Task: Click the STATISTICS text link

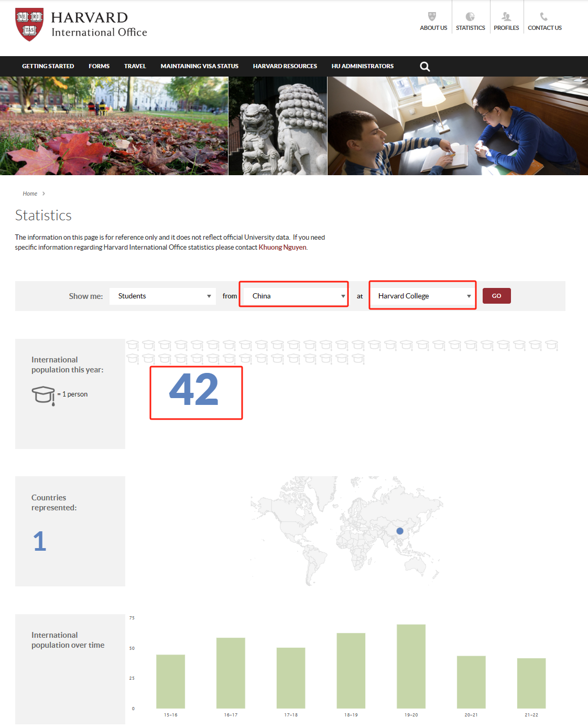Action: 471,28
